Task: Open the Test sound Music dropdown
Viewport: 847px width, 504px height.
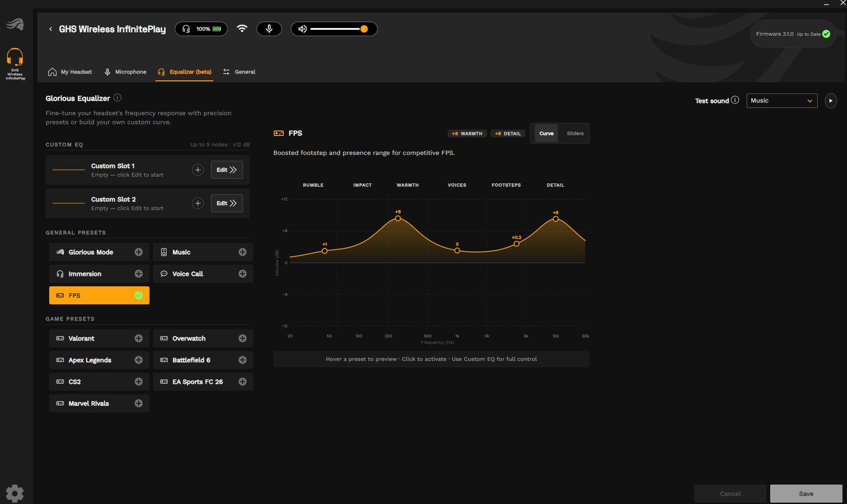Action: 782,101
